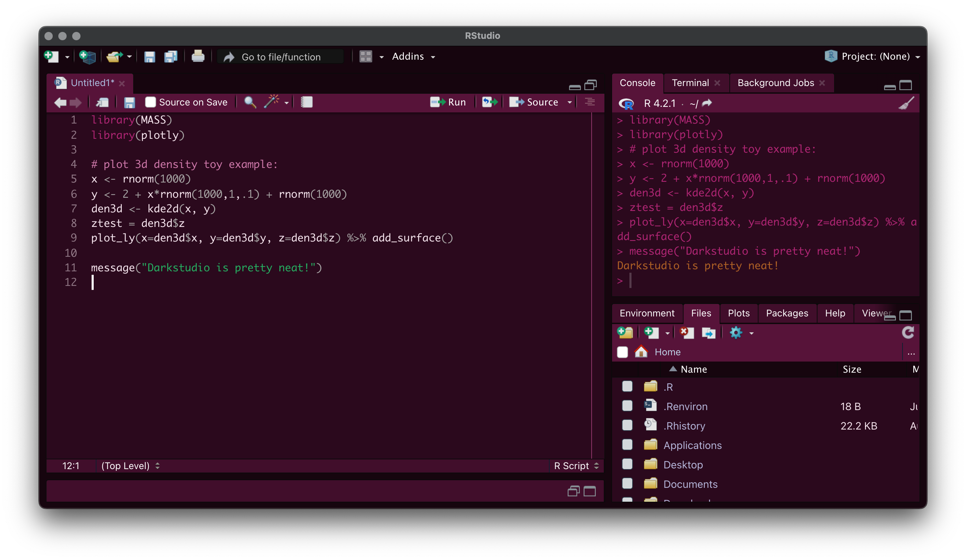Open the Packages tab
The image size is (966, 560).
(787, 313)
